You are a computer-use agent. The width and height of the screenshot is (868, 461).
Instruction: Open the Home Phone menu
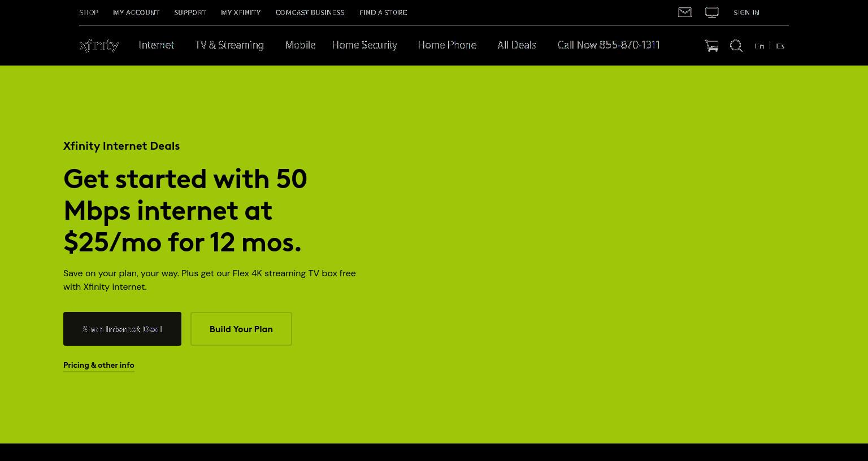(447, 45)
